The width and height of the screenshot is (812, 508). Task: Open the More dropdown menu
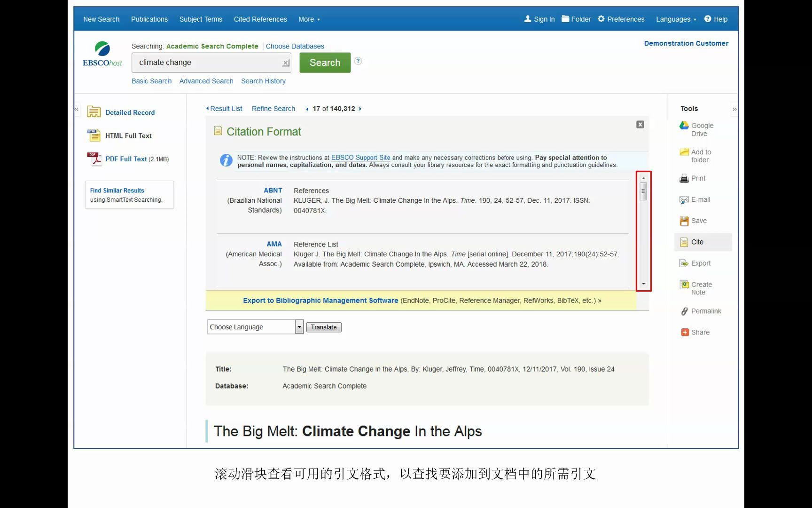pyautogui.click(x=309, y=19)
